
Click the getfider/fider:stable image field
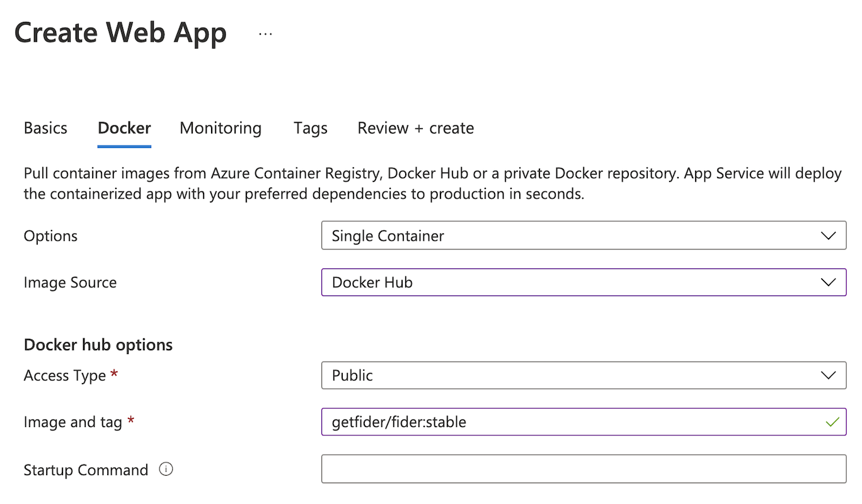click(567, 421)
